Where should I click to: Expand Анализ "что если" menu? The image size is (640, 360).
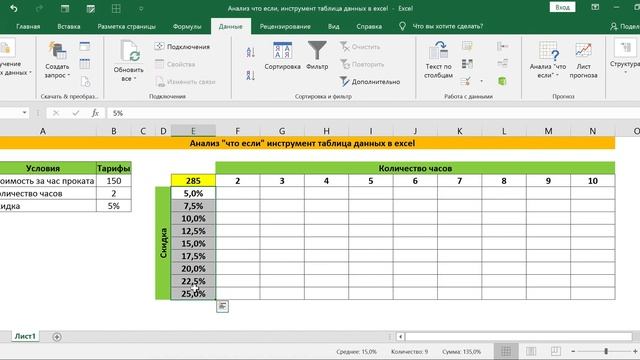pos(548,60)
